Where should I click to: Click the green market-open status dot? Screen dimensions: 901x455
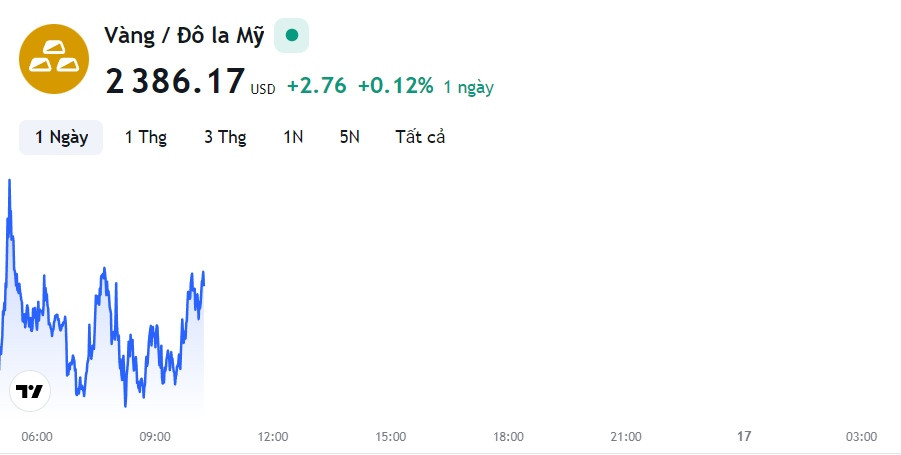click(x=291, y=36)
